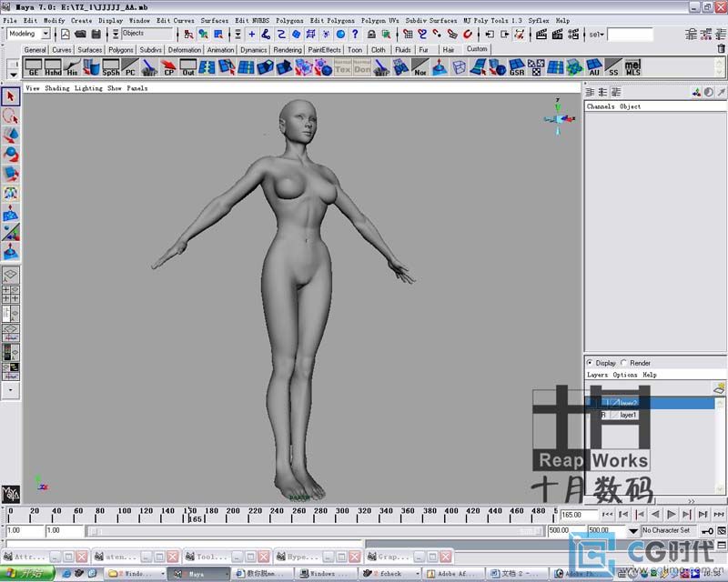Open the viewport Shading menu
Image resolution: width=728 pixels, height=582 pixels.
click(x=57, y=88)
